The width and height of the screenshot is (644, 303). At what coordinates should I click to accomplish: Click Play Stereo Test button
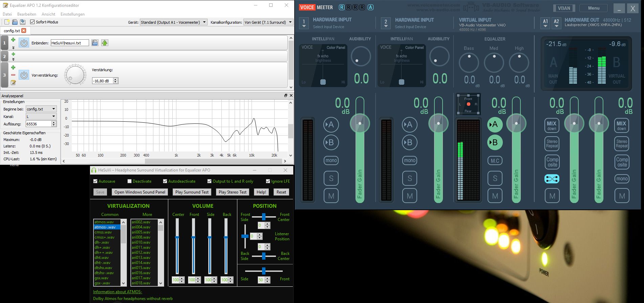[233, 192]
